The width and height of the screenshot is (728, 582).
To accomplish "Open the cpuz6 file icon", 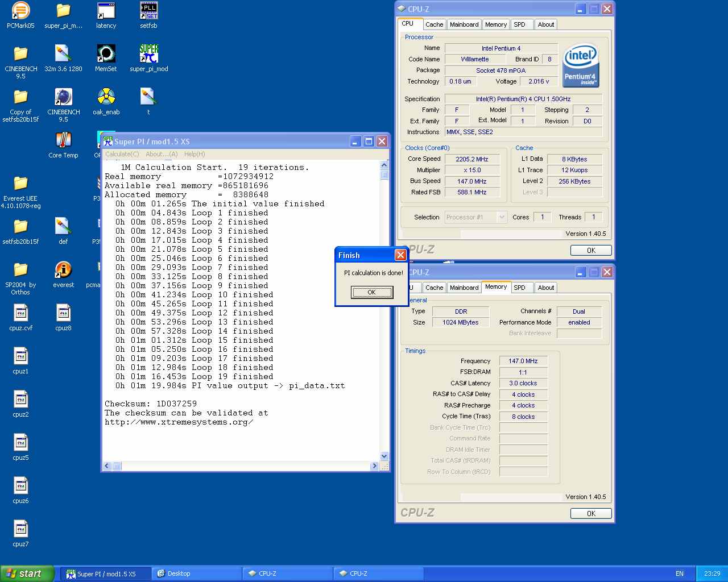I will (x=20, y=490).
